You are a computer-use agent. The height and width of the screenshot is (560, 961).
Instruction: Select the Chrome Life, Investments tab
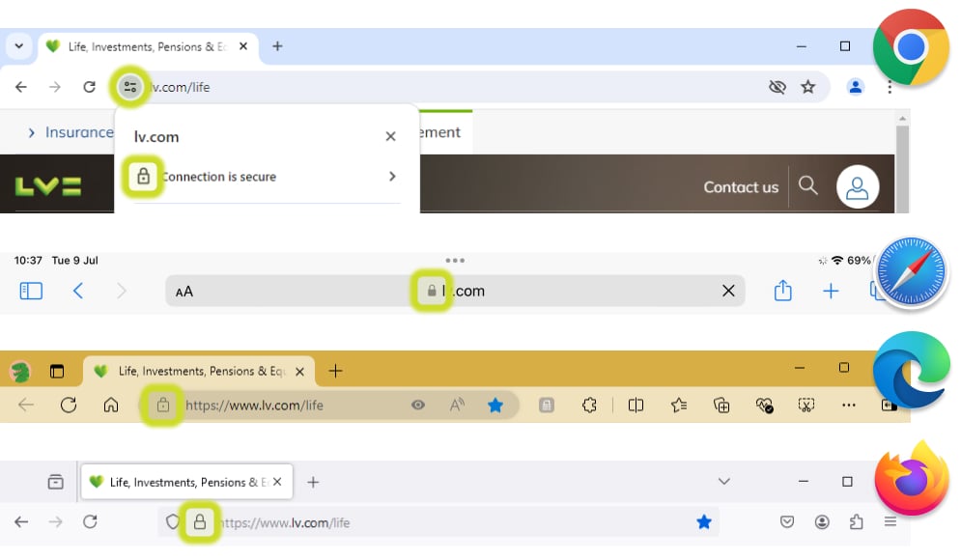coord(148,46)
